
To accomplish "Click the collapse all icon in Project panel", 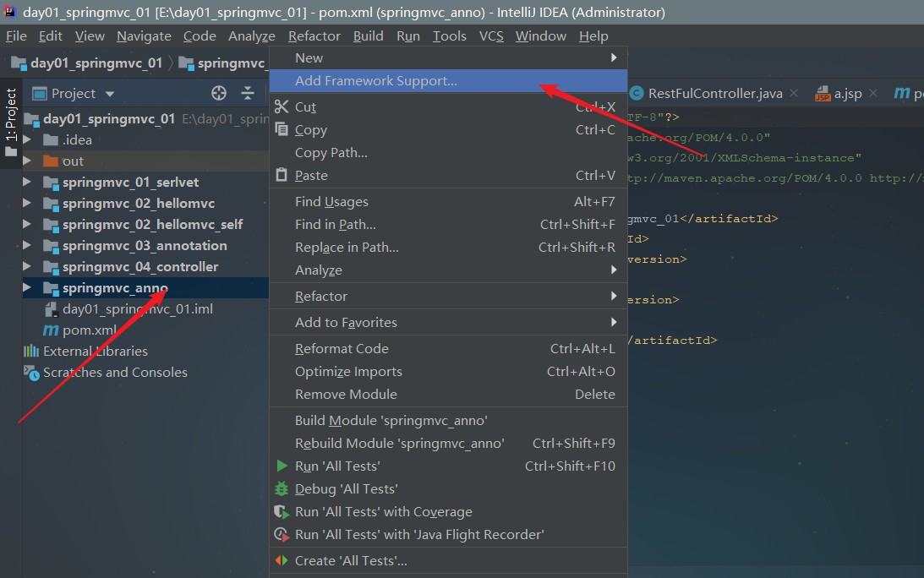I will coord(248,93).
